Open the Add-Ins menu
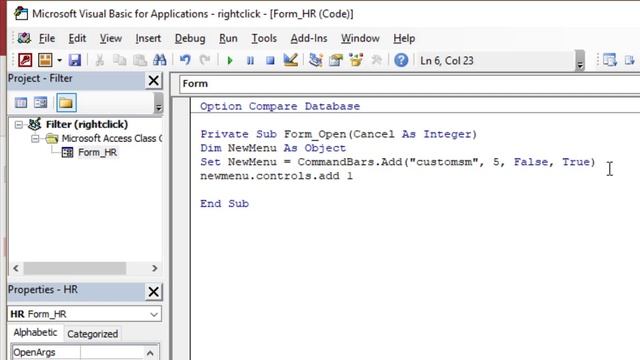This screenshot has height=360, width=640. point(309,38)
